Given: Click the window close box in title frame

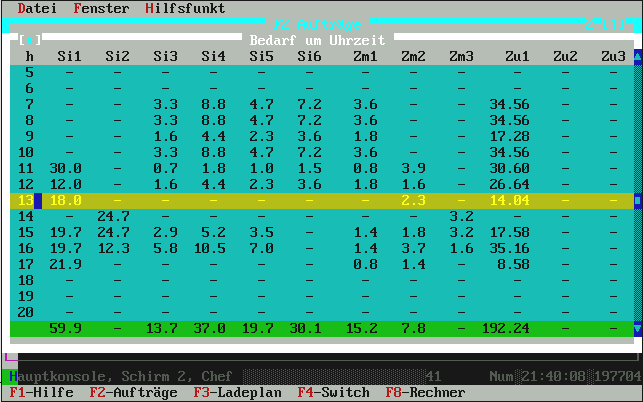Looking at the screenshot, I should pos(31,40).
